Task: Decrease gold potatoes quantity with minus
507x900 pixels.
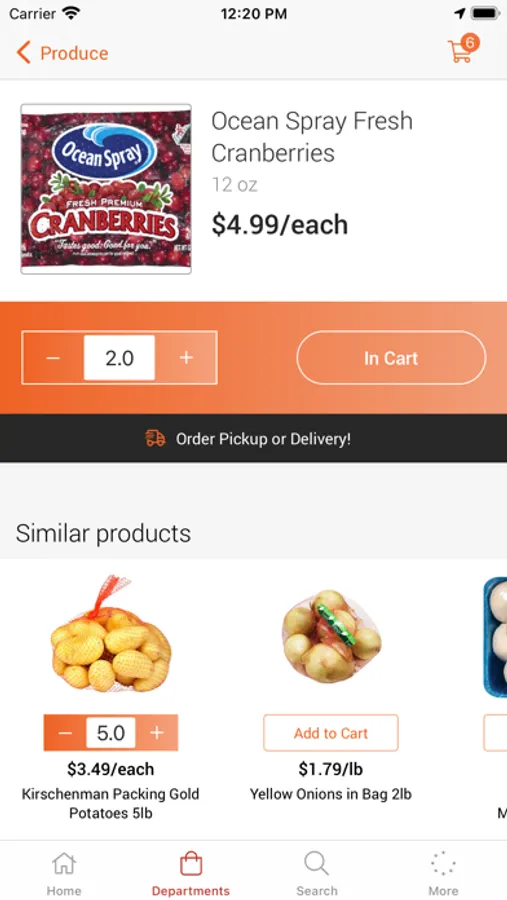Action: pyautogui.click(x=65, y=733)
